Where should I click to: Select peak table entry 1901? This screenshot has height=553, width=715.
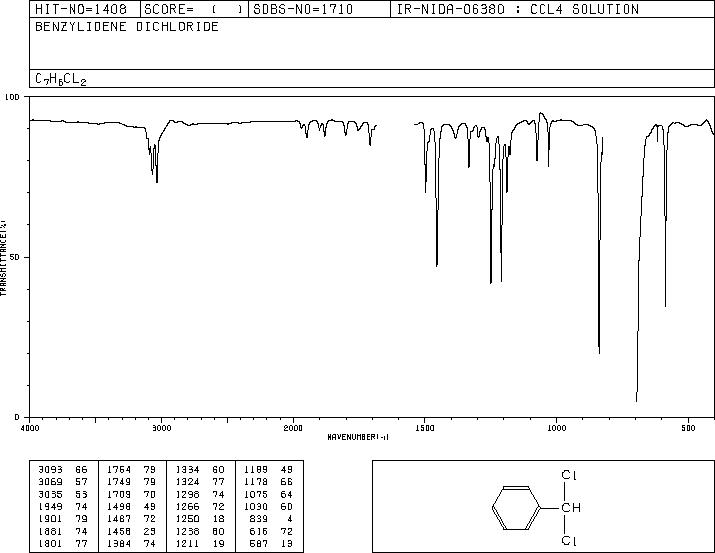pos(51,519)
